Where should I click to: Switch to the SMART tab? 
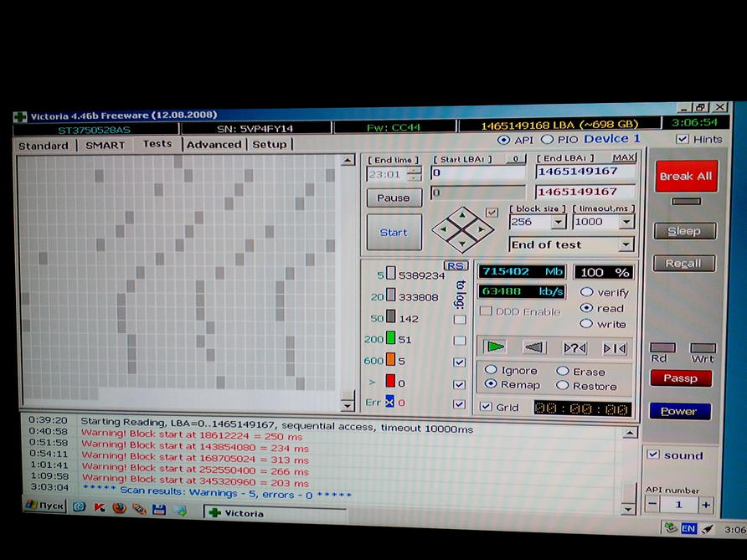click(x=105, y=145)
